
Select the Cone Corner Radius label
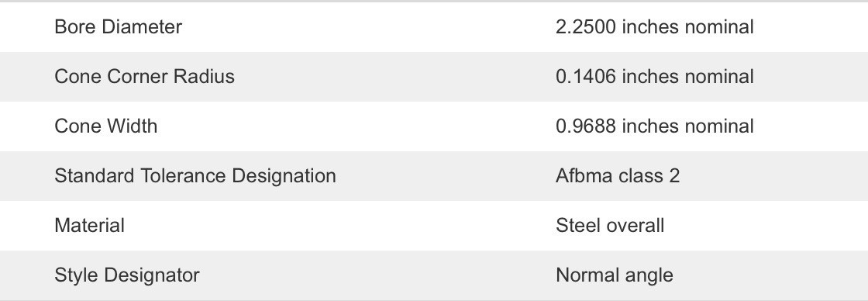click(x=144, y=76)
